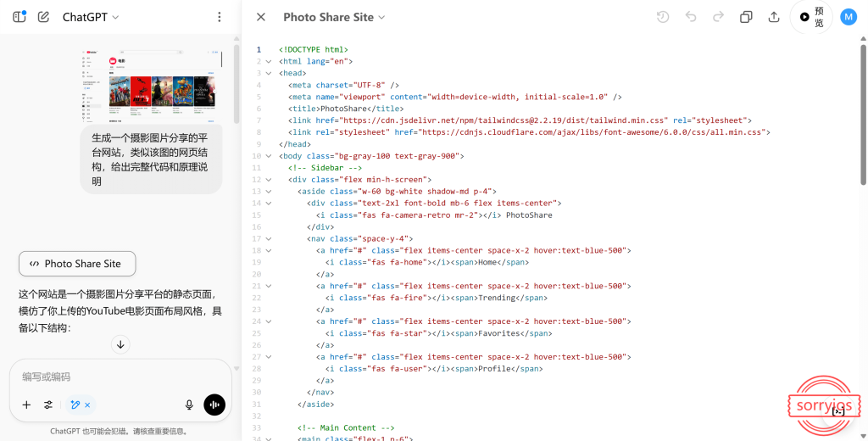
Task: Remove the canvas tool chip
Action: coord(87,405)
